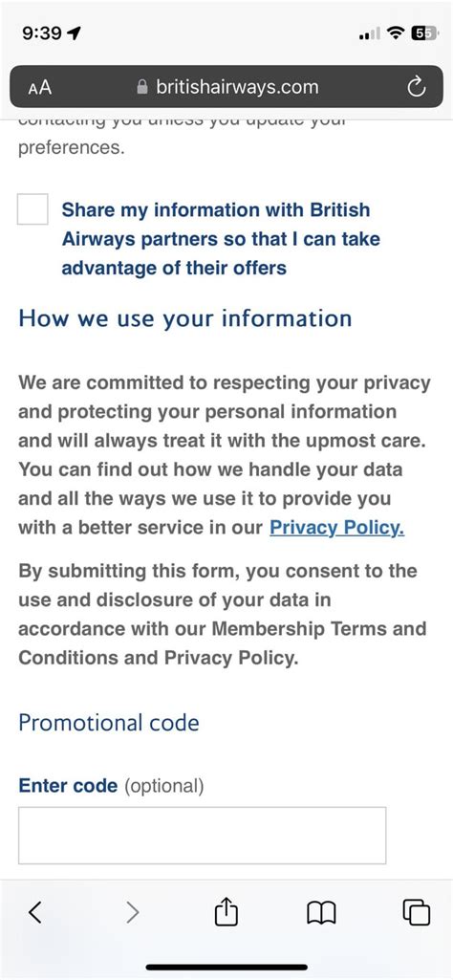Screen dimensions: 453x980
Task: Go forward with the right chevron
Action: tap(133, 913)
